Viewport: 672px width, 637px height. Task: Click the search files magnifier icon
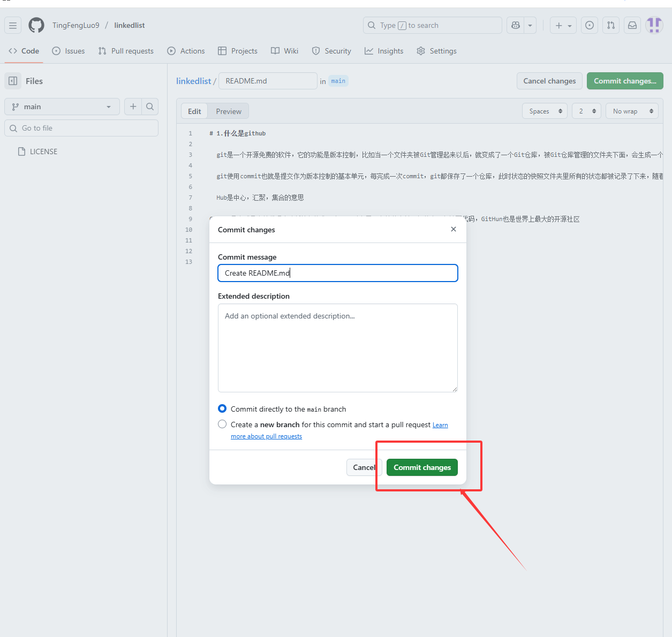150,107
